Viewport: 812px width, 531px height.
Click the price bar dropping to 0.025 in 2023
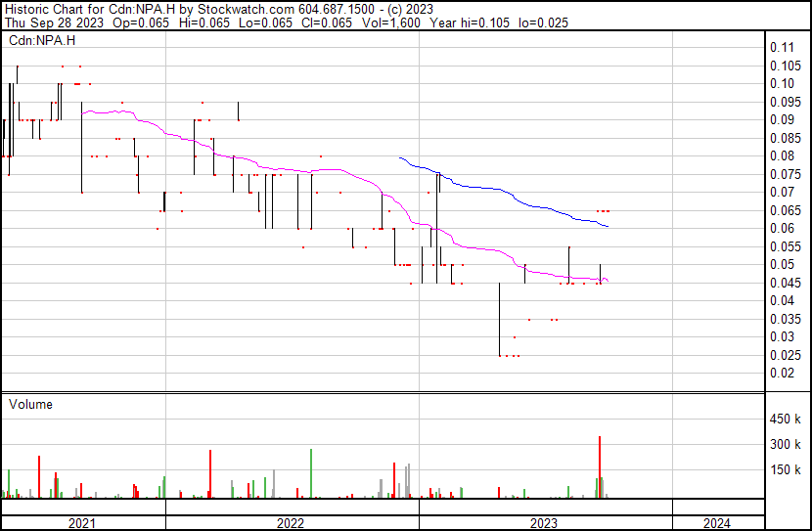point(499,320)
